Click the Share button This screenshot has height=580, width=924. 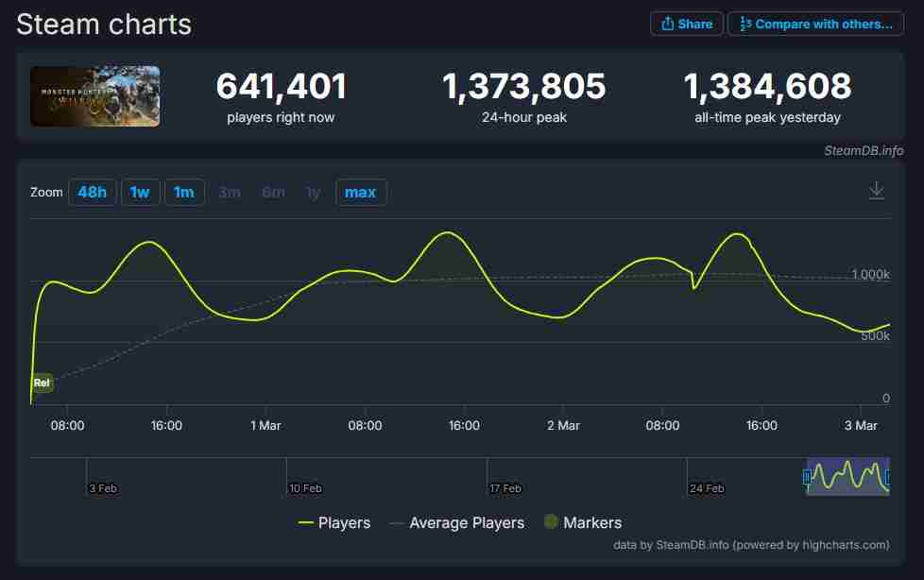click(687, 24)
